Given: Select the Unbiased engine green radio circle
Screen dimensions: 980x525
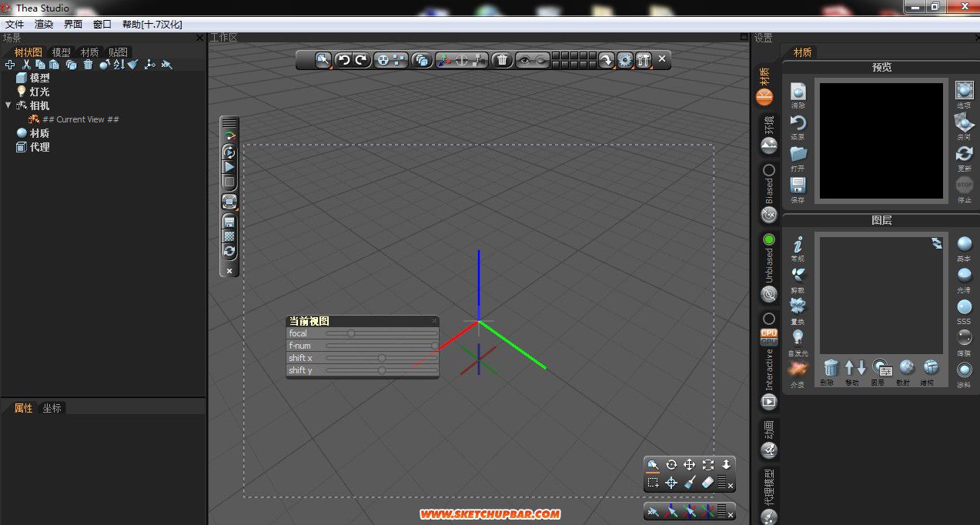Looking at the screenshot, I should [x=769, y=239].
